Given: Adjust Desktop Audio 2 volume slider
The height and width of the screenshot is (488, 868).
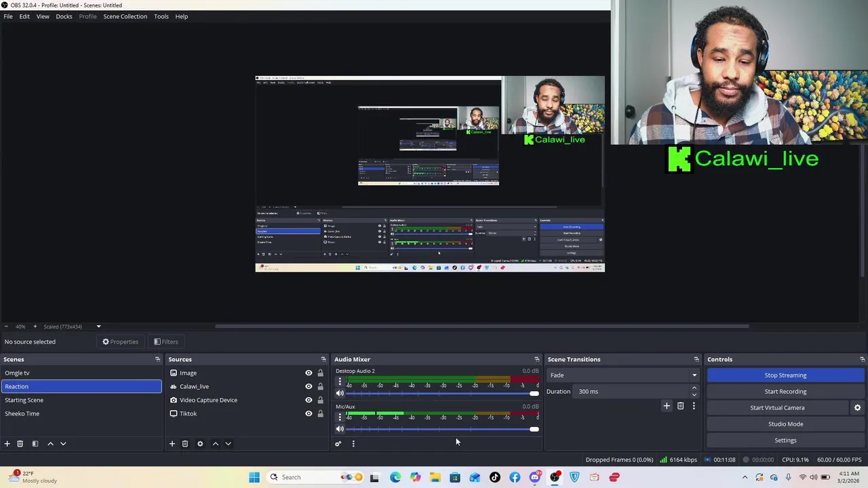Looking at the screenshot, I should tap(441, 394).
